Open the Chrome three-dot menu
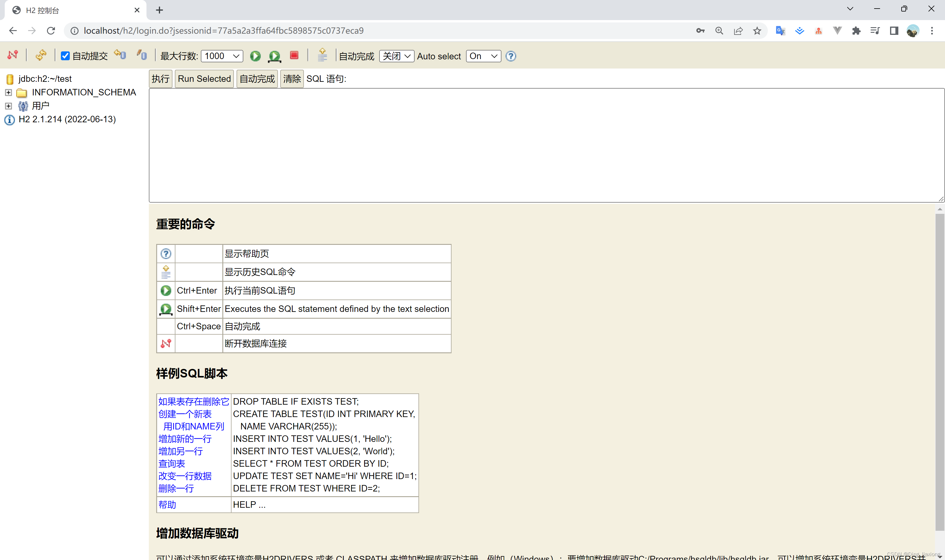The width and height of the screenshot is (945, 560). click(932, 30)
